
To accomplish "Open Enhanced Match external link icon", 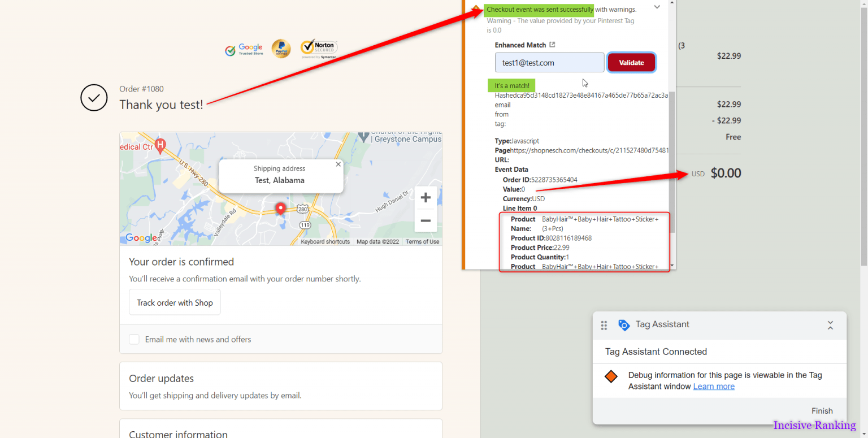I will click(553, 45).
